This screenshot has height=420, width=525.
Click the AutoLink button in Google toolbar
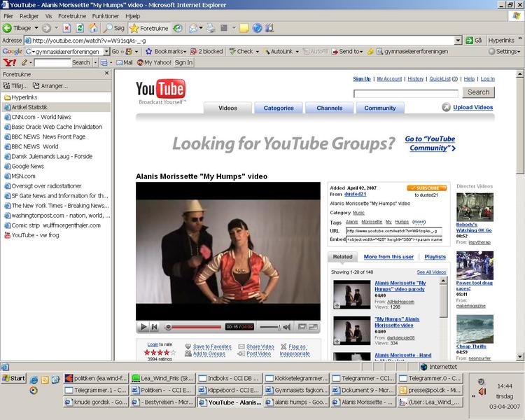coord(278,51)
